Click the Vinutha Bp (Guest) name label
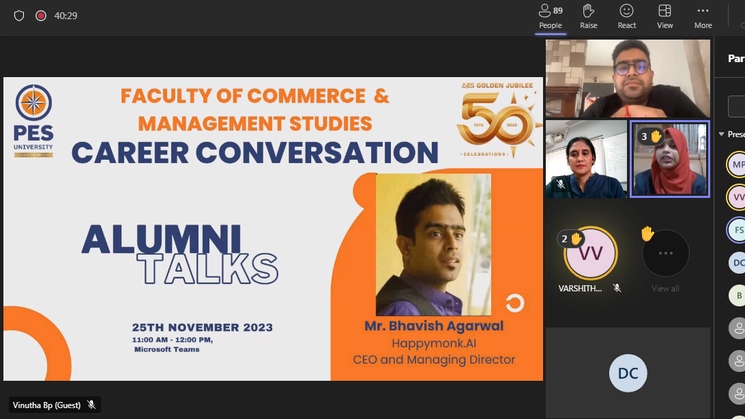The width and height of the screenshot is (745, 419). (x=44, y=405)
